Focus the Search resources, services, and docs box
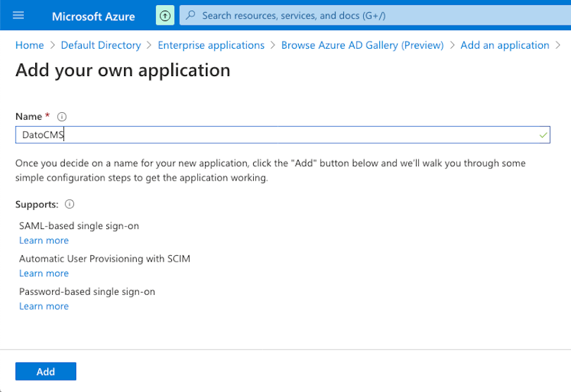 [375, 16]
